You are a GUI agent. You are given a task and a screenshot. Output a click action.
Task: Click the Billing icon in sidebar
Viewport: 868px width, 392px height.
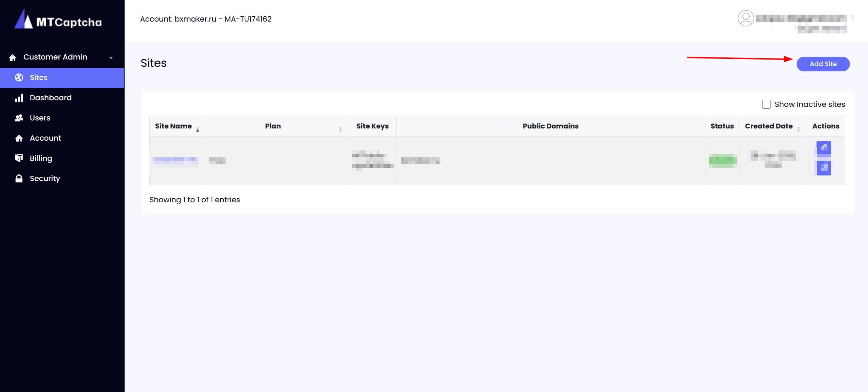click(x=19, y=158)
